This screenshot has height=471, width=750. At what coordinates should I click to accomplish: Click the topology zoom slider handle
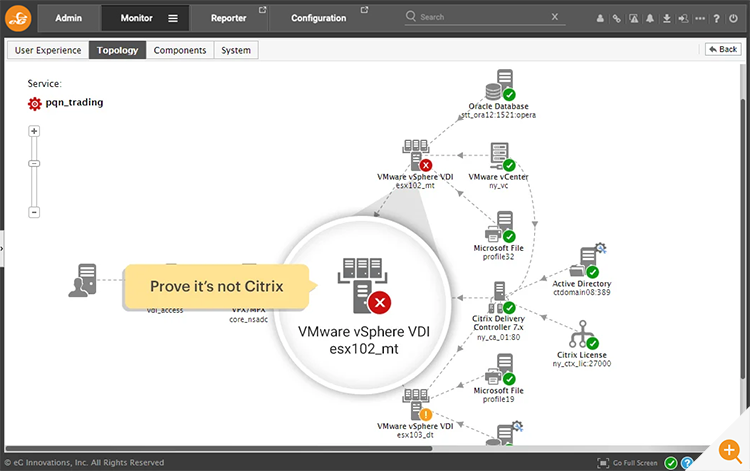click(34, 164)
